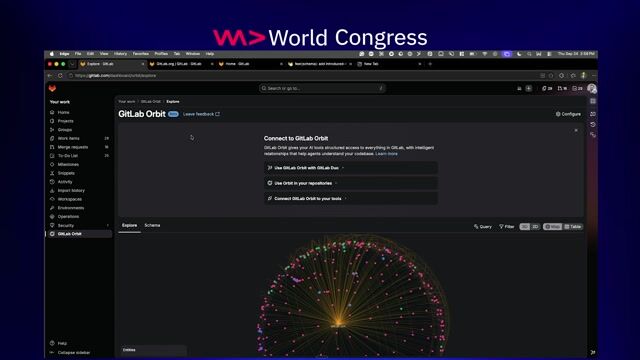Open the View menu in menu bar
Screen dimensions: 640x360
tap(104, 54)
